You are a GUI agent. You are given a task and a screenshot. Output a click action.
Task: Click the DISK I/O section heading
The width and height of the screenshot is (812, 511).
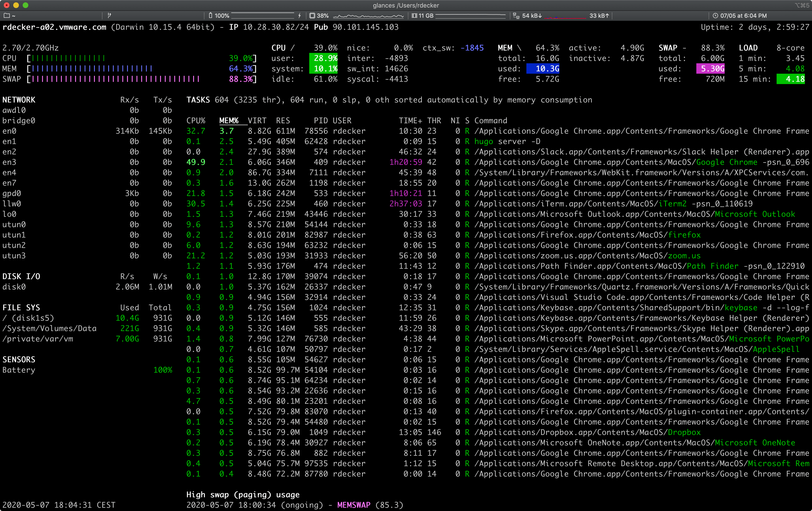coord(21,277)
